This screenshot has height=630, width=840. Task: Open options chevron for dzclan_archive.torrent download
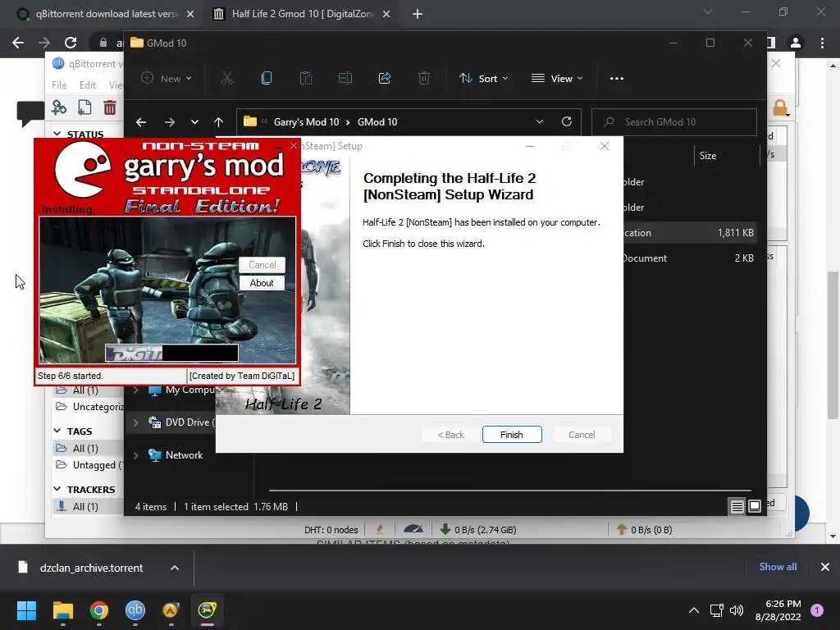(x=175, y=568)
